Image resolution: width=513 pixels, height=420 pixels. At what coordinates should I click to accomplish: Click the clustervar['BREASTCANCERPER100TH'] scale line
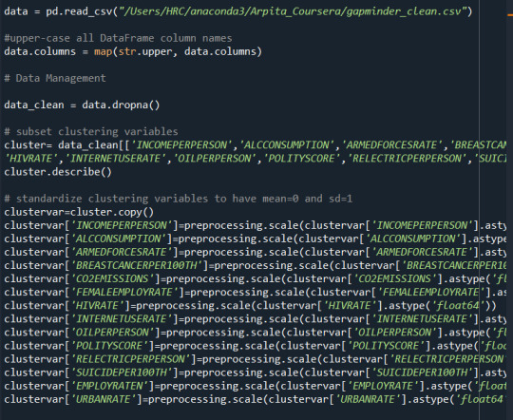[256, 265]
